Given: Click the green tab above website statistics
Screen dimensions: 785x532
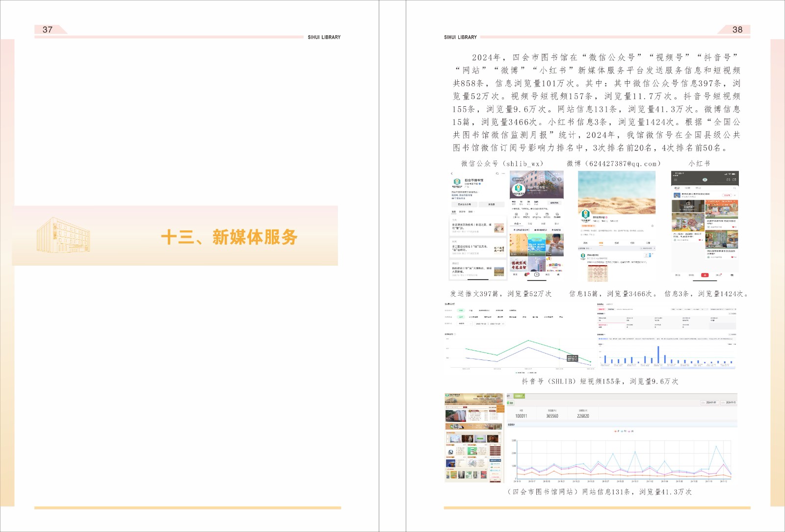Looking at the screenshot, I should click(518, 396).
